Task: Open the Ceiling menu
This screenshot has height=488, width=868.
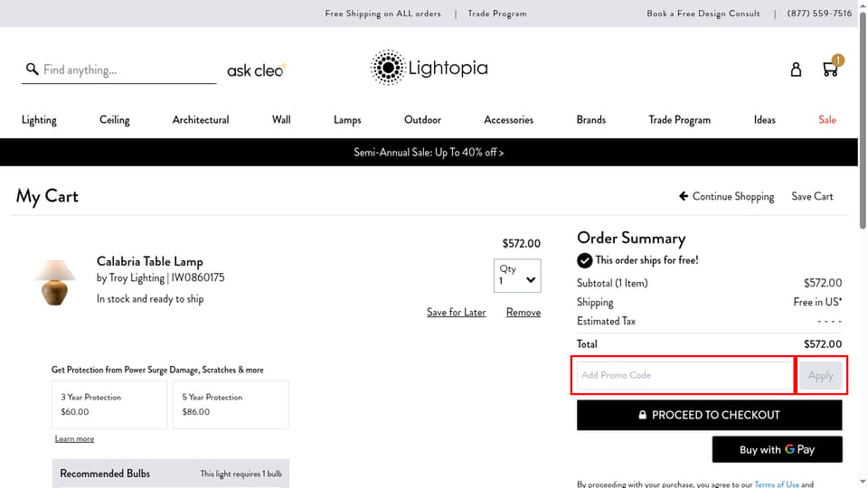Action: (x=115, y=120)
